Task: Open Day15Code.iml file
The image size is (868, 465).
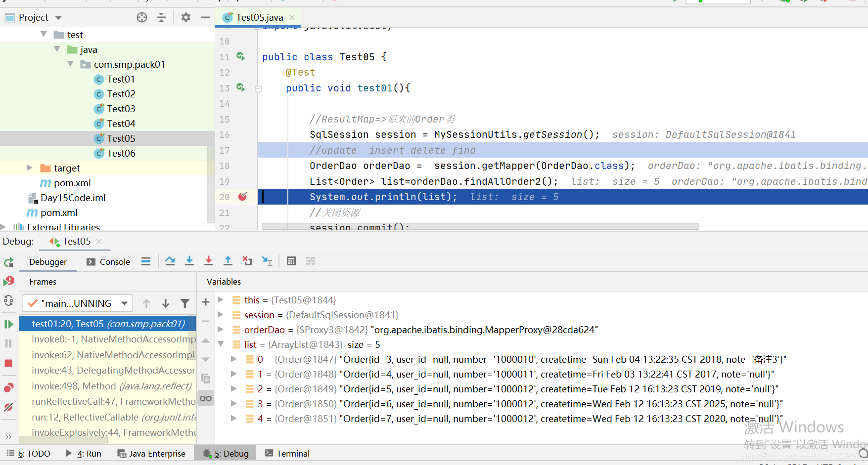Action: [73, 198]
